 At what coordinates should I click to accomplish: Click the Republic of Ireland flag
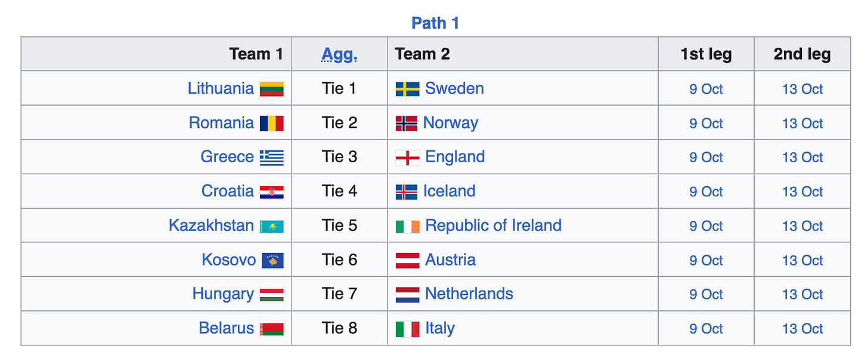click(x=408, y=226)
